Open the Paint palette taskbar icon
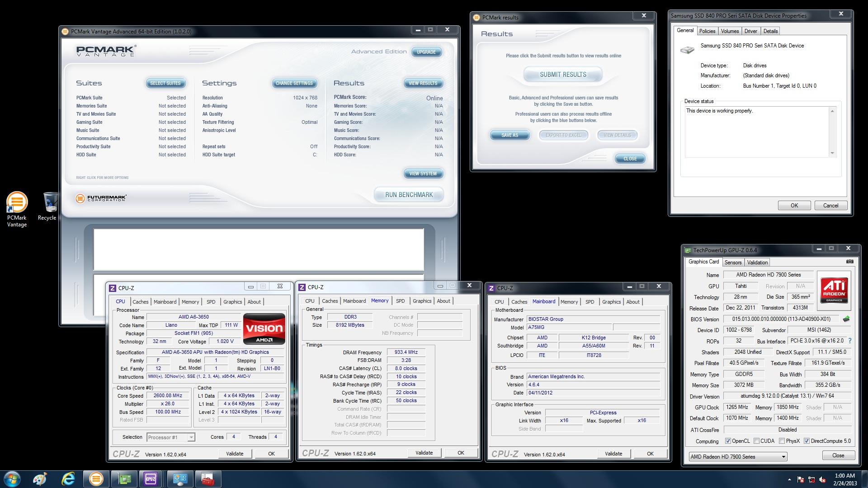Image resolution: width=868 pixels, height=488 pixels. (x=40, y=479)
